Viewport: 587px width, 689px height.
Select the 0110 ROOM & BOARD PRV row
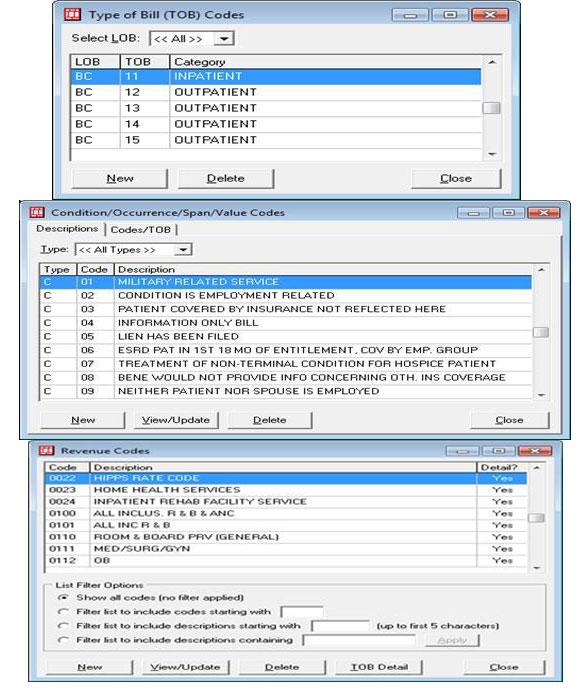tap(286, 537)
